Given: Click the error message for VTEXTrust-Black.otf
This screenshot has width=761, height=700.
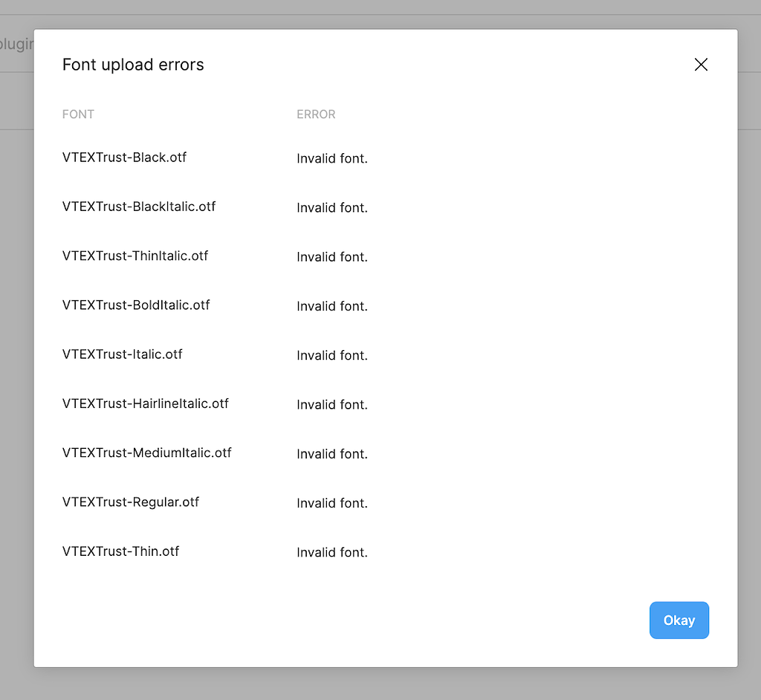Looking at the screenshot, I should tap(332, 158).
